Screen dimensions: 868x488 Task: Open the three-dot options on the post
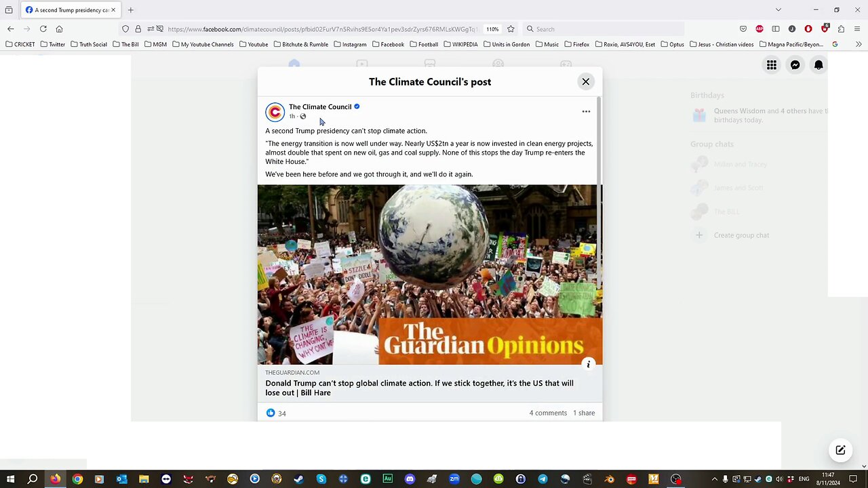(586, 111)
